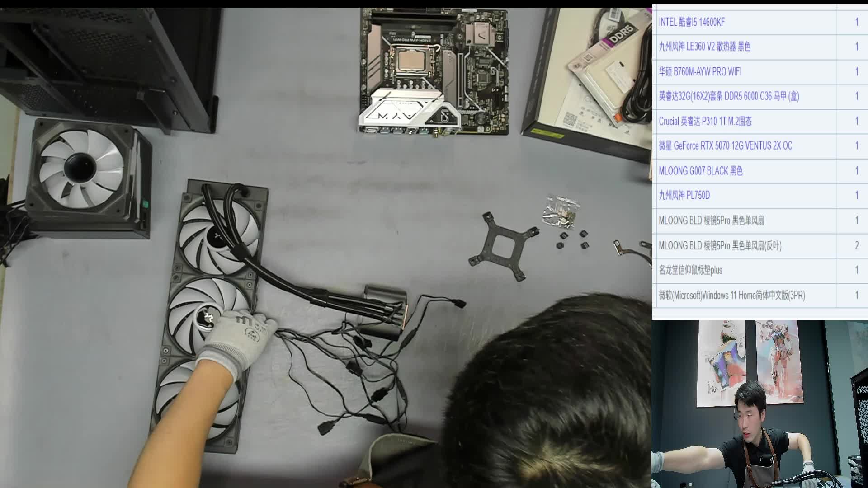Click 微软 Windows 11 Home 简体中文版 entry

[731, 295]
